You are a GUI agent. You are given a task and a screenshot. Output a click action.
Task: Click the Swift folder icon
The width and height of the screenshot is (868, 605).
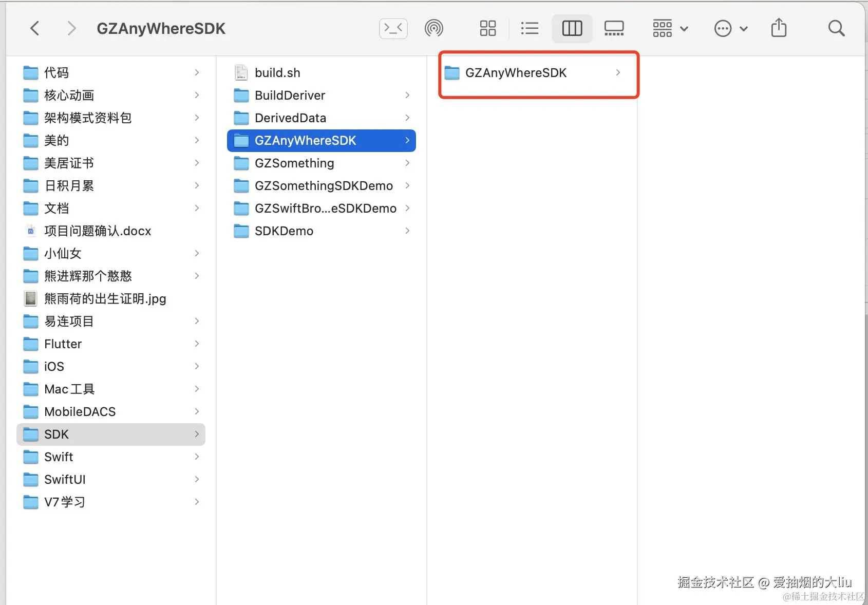[31, 457]
